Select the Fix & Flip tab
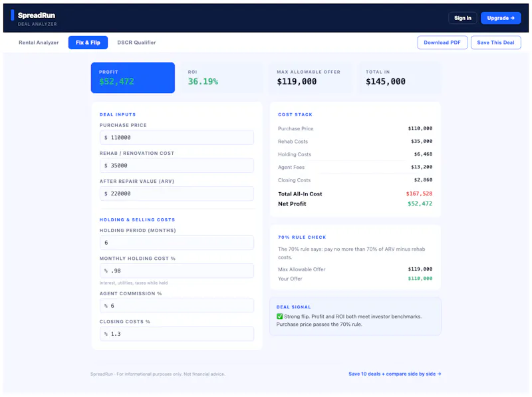532x397 pixels. [x=88, y=43]
